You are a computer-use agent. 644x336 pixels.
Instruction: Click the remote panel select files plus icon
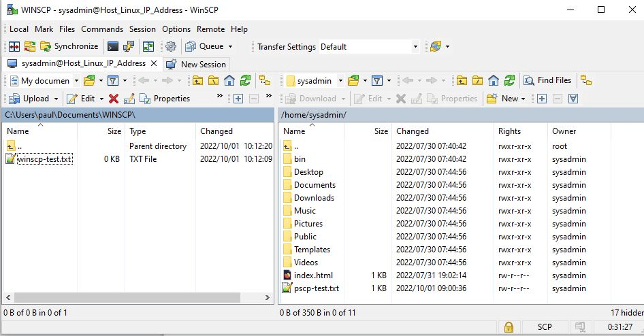coord(542,99)
